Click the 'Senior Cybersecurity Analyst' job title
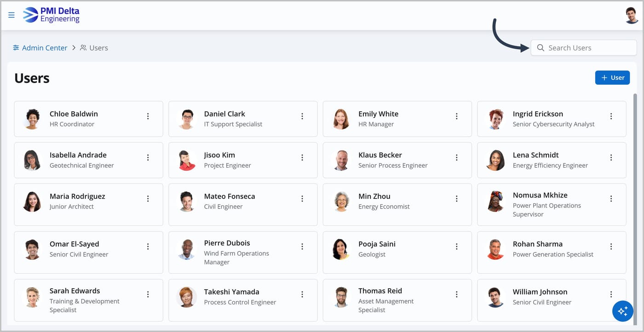 click(554, 124)
